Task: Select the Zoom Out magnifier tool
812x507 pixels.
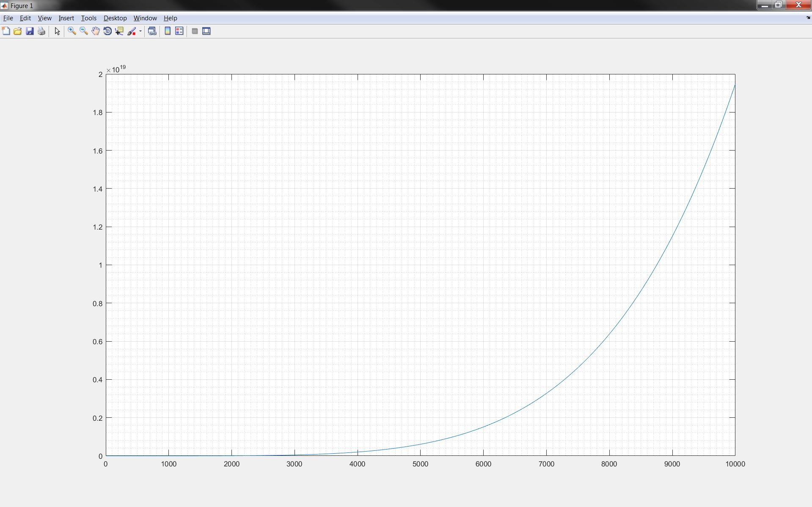Action: tap(84, 31)
